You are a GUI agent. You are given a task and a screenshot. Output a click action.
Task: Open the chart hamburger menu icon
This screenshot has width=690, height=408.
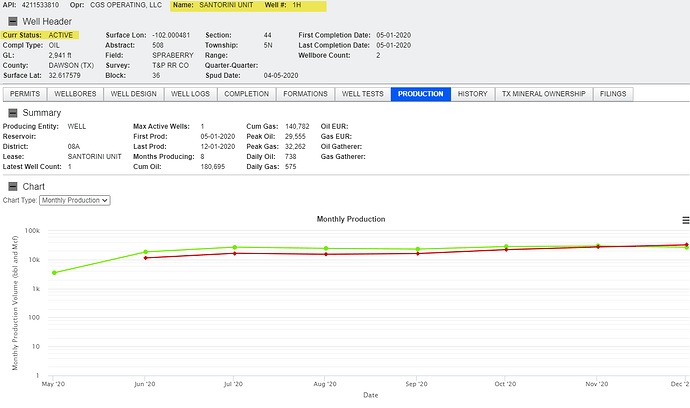(686, 220)
